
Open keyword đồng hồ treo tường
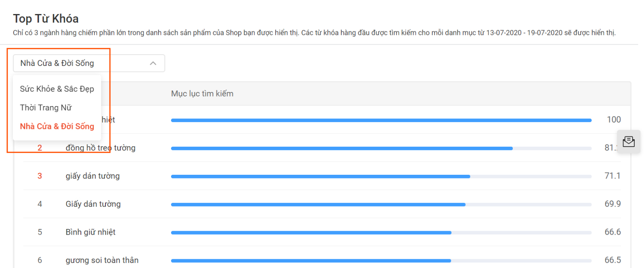(101, 148)
